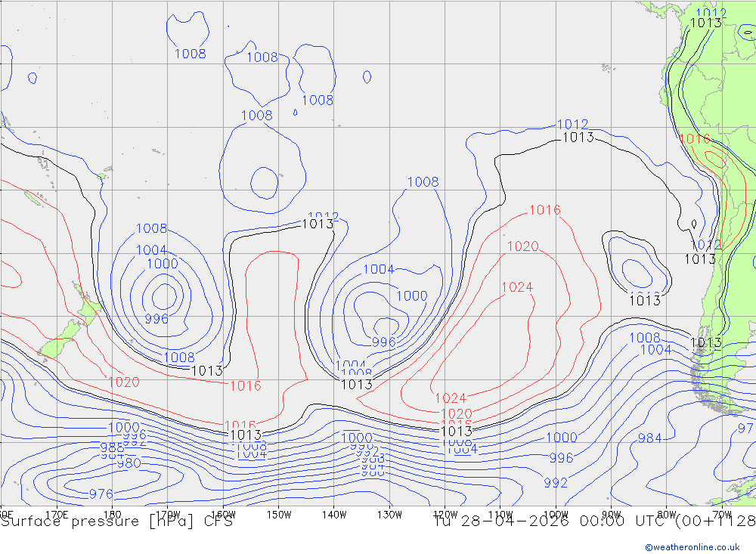Click the 992 label below the 996 near 100W
Screen dimensions: 756x554
click(556, 483)
